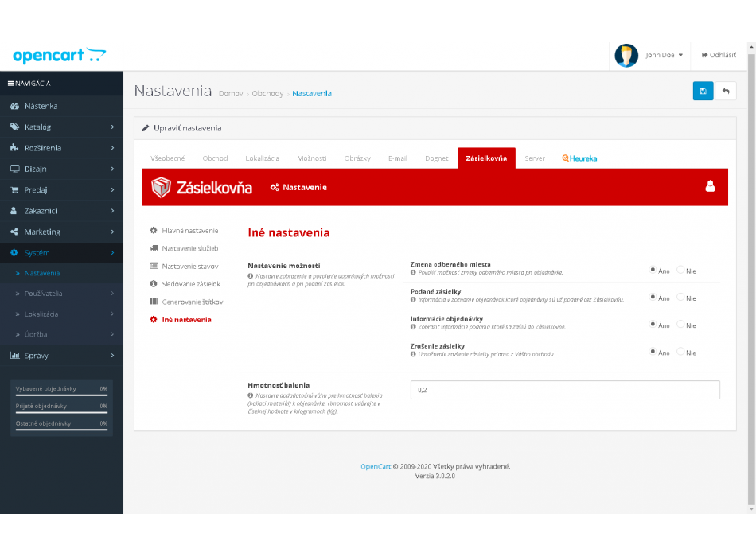Click the navigation hamburger menu icon
This screenshot has height=557, width=756.
coord(10,84)
